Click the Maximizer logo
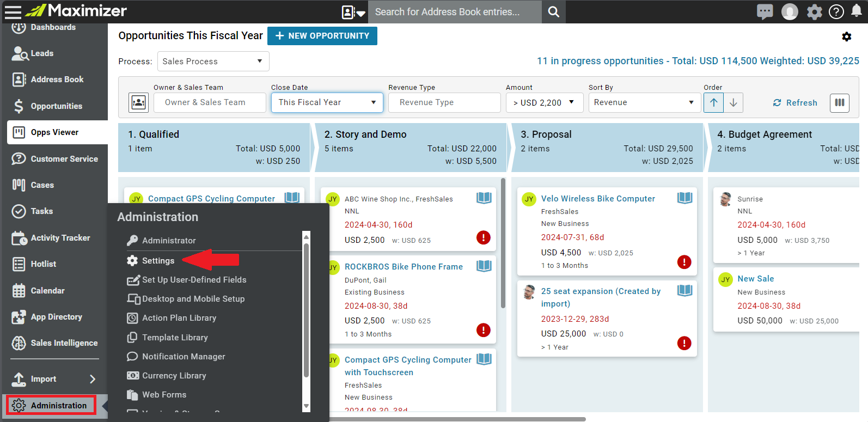Viewport: 868px width, 422px height. coord(76,10)
